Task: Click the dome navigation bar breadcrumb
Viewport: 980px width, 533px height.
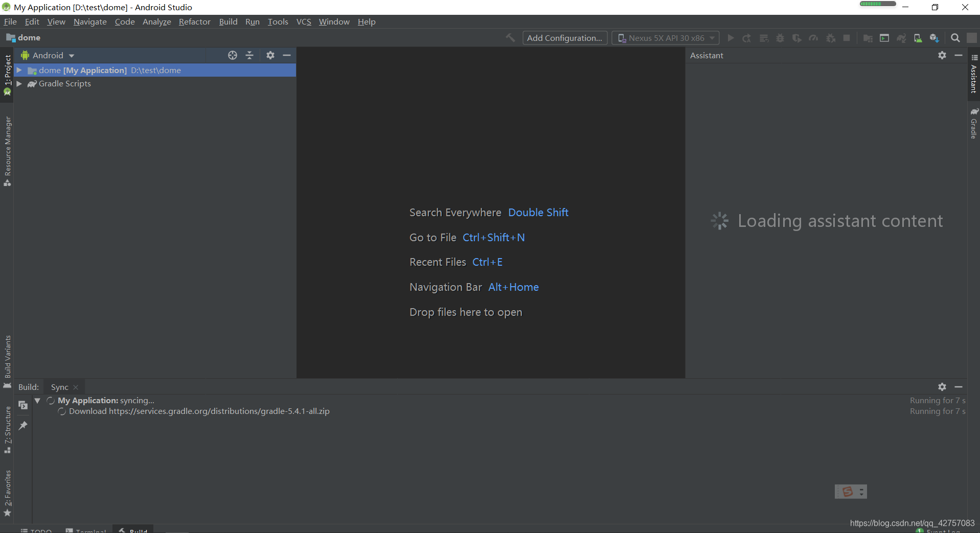Action: pos(24,37)
